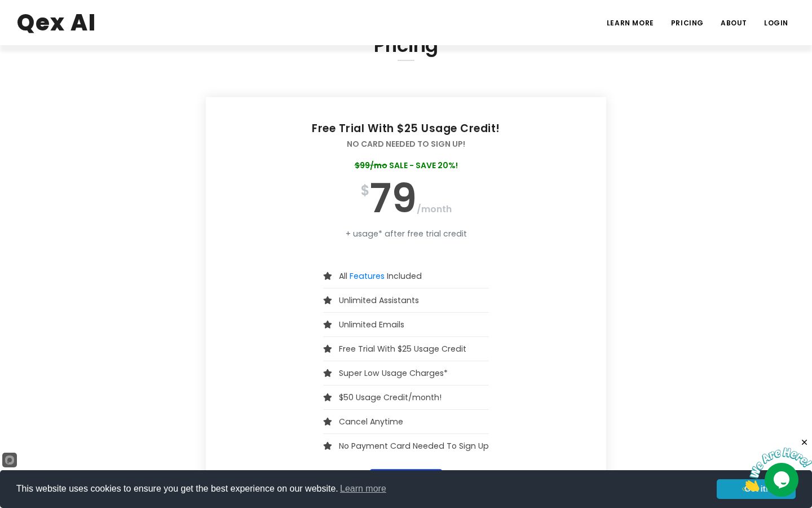Click the star icon beside Unlimited Assistants
This screenshot has width=812, height=508.
(x=328, y=300)
